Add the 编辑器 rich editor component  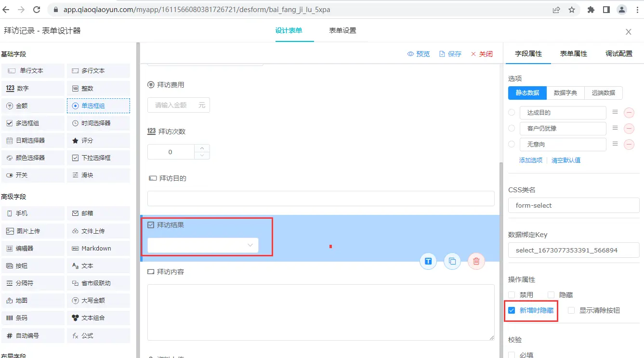33,248
